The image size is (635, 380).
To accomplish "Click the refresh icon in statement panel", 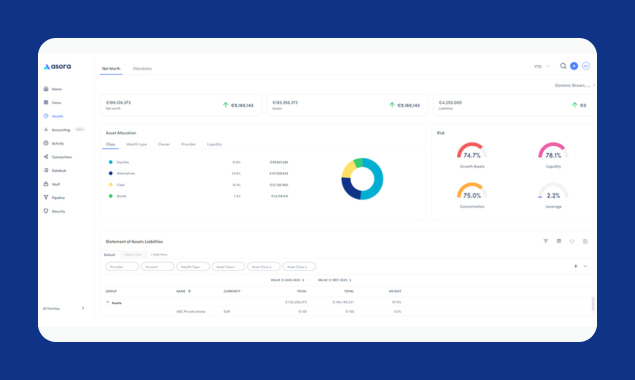I will (x=572, y=241).
